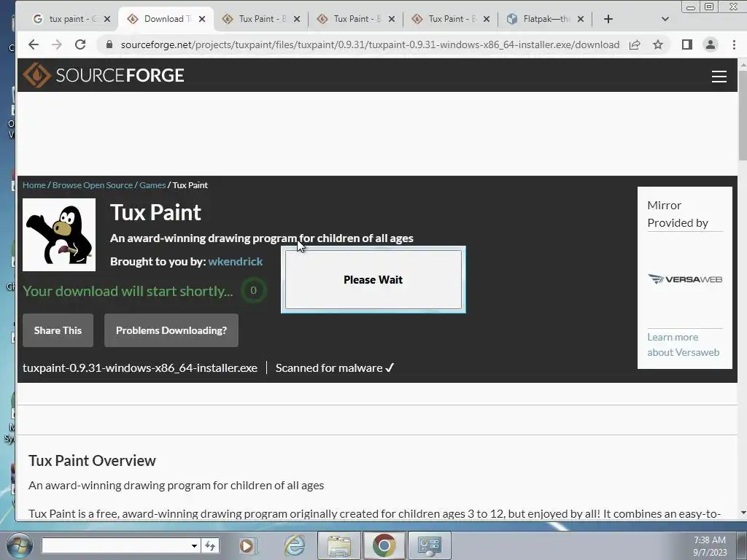Close the Flatpak tab

click(x=581, y=19)
